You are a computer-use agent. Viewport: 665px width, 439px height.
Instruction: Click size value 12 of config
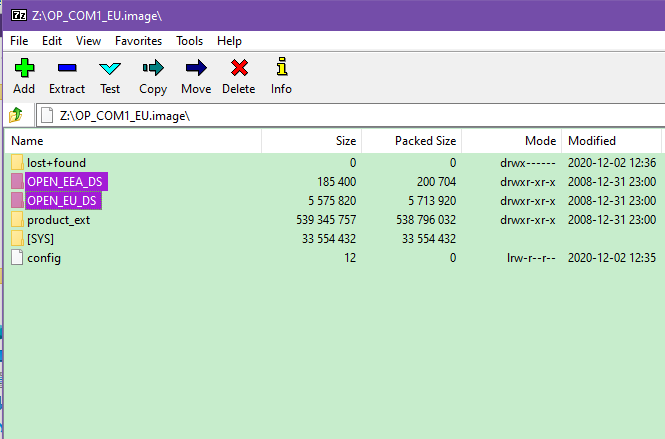tap(350, 258)
